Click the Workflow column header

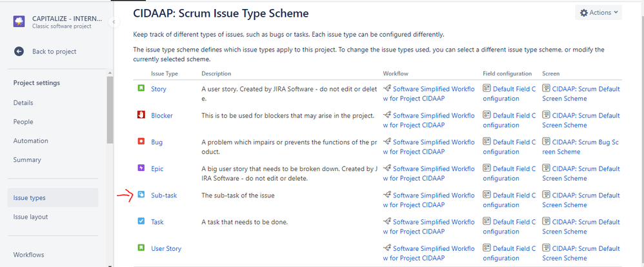(395, 74)
